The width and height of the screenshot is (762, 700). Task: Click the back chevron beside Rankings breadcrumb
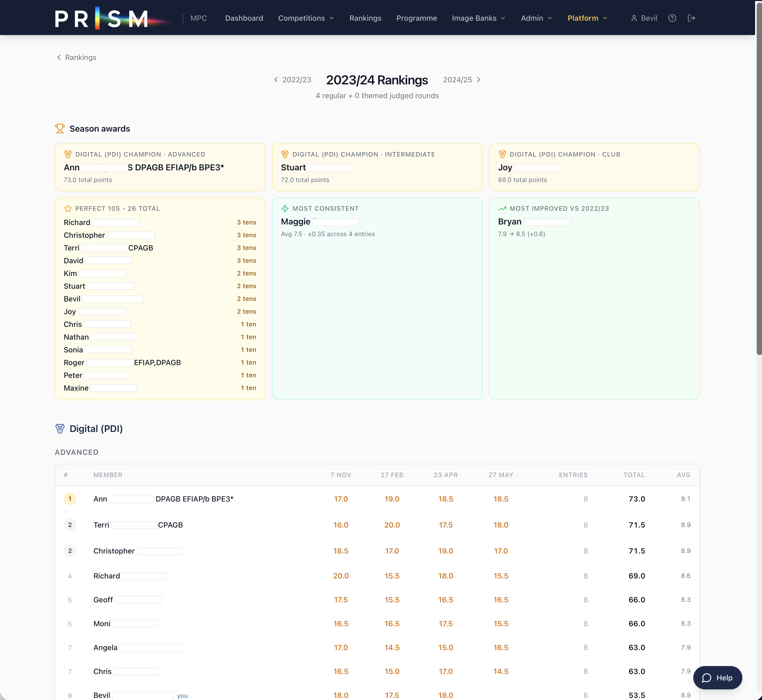(59, 57)
